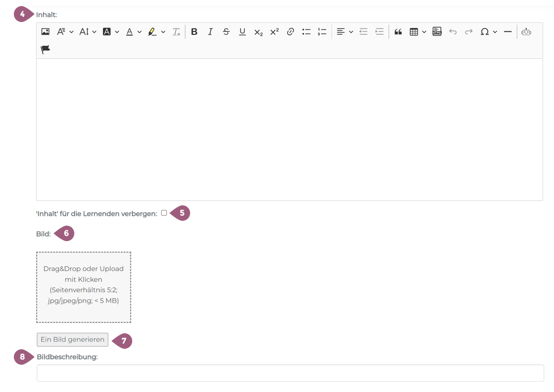This screenshot has height=392, width=554.
Task: Open the HTML source editing icon
Action: tap(437, 32)
